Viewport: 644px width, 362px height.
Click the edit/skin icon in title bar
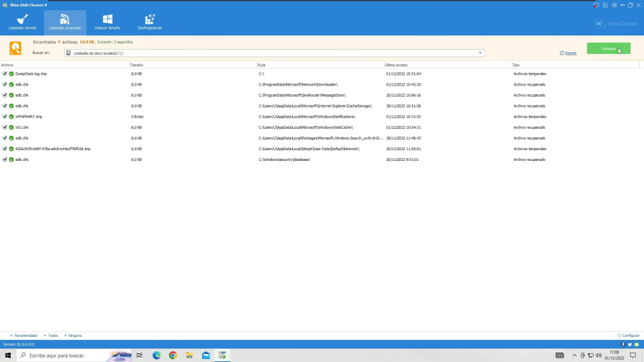pyautogui.click(x=605, y=5)
